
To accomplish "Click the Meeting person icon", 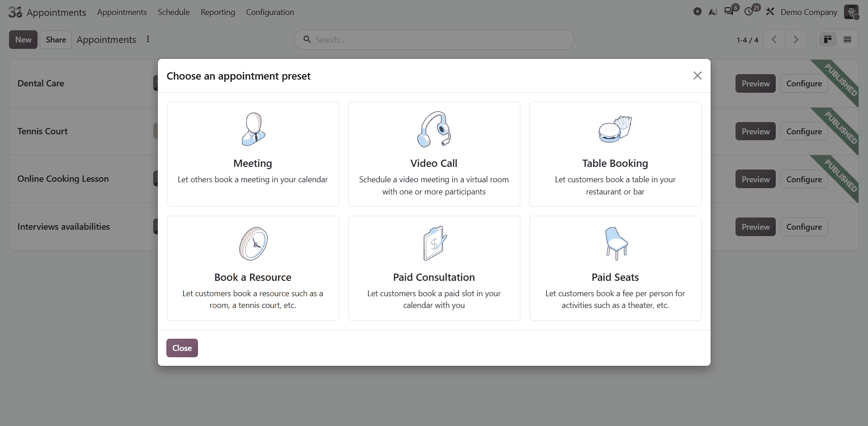I will 253,129.
